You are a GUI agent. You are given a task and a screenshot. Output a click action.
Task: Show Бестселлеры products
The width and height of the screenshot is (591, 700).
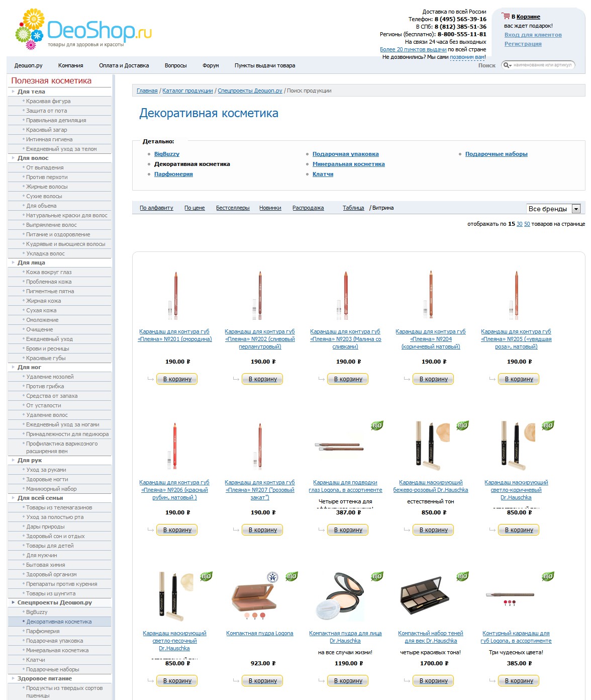233,208
